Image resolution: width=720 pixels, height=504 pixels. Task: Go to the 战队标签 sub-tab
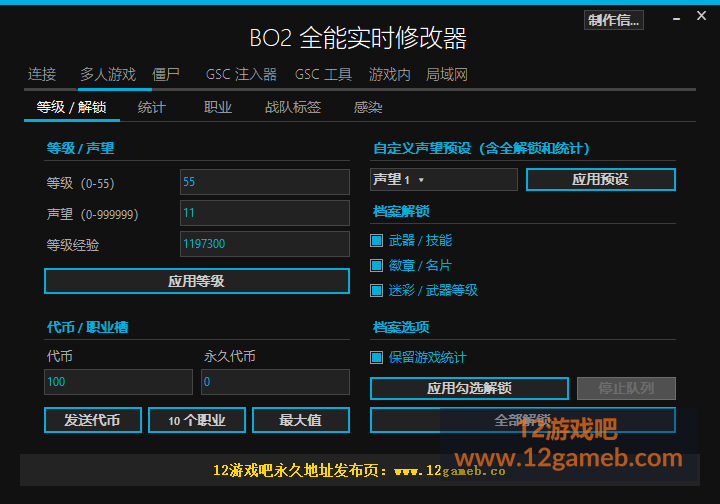coord(293,107)
